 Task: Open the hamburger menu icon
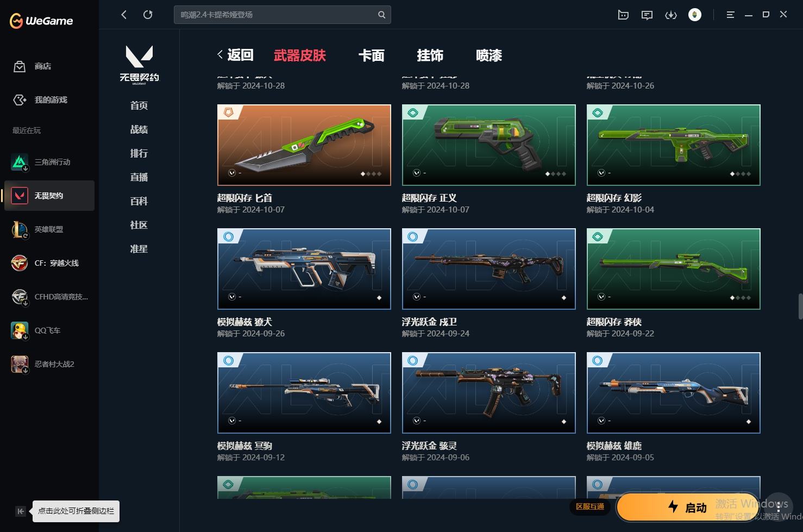tap(730, 15)
